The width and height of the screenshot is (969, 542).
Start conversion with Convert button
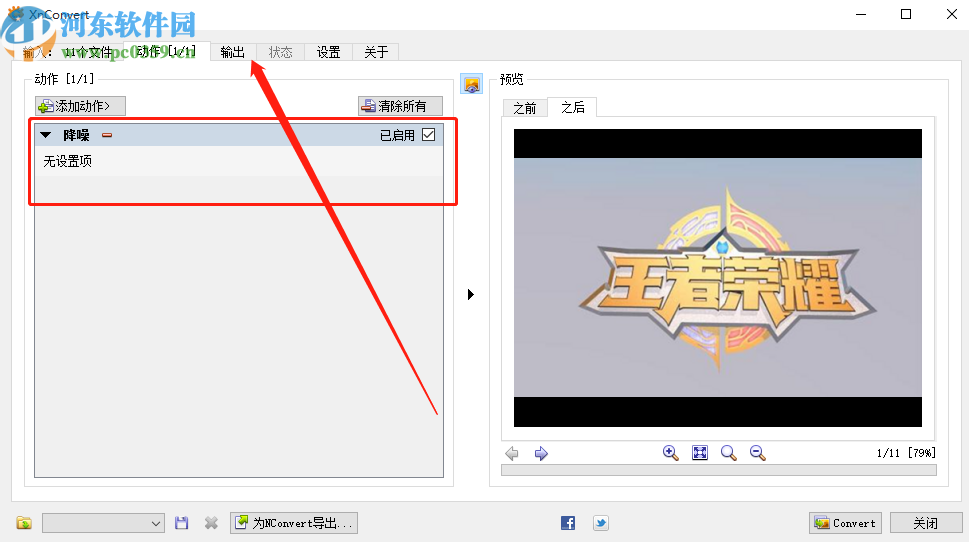[x=845, y=523]
